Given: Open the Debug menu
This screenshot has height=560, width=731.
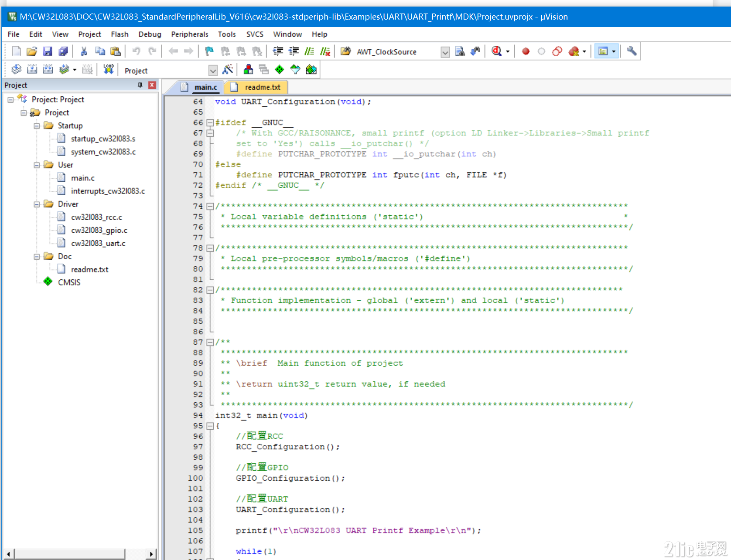Looking at the screenshot, I should point(150,34).
